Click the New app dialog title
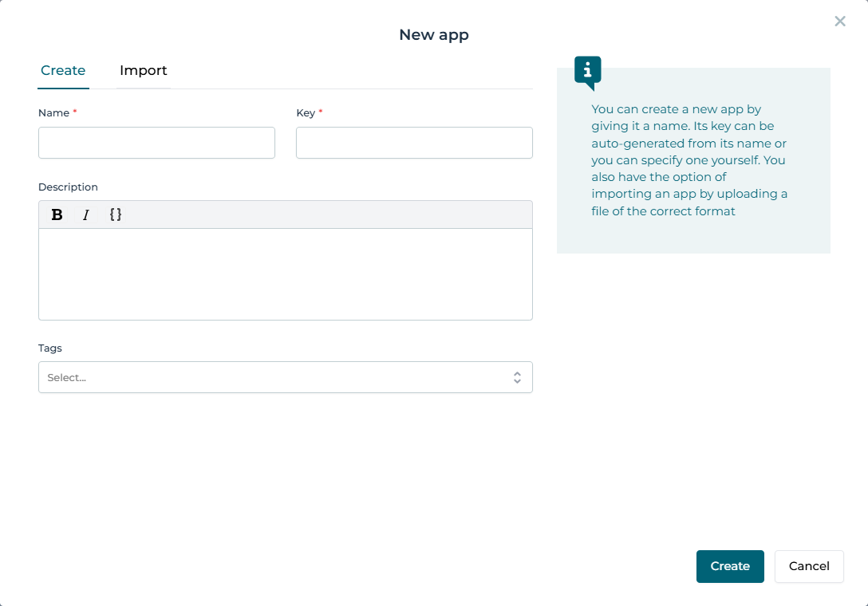This screenshot has width=868, height=606. 434,35
